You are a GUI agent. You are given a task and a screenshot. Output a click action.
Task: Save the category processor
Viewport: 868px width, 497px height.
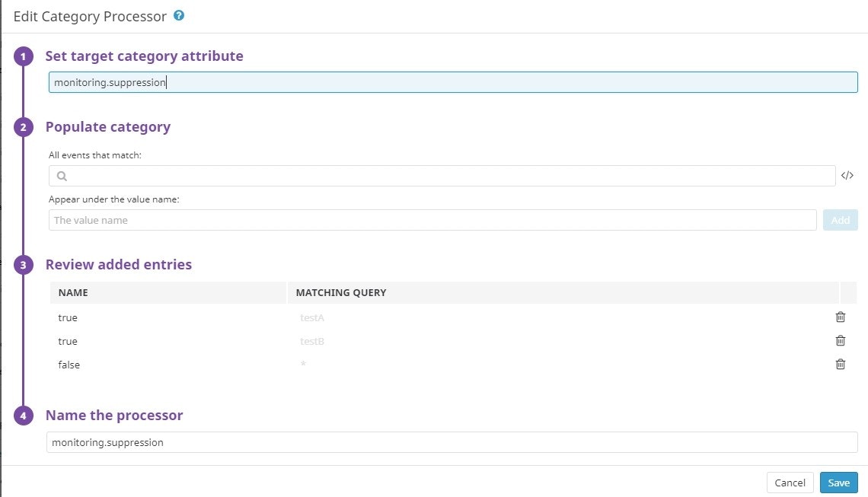[x=838, y=483]
